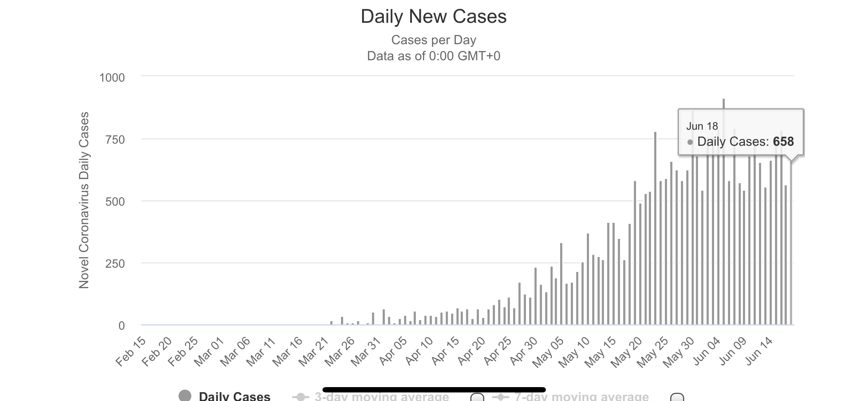Click the Cases per Day subtitle
This screenshot has height=401, width=868.
[434, 40]
